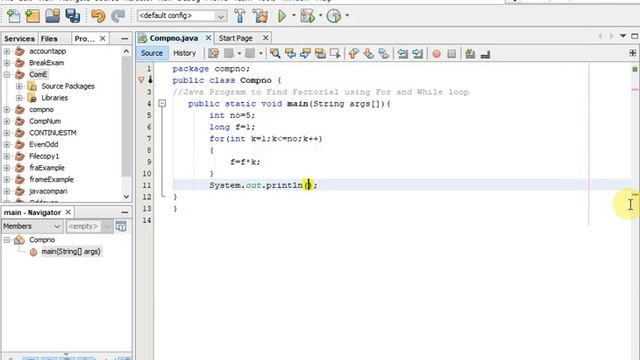Run the project with green play icon

(282, 16)
